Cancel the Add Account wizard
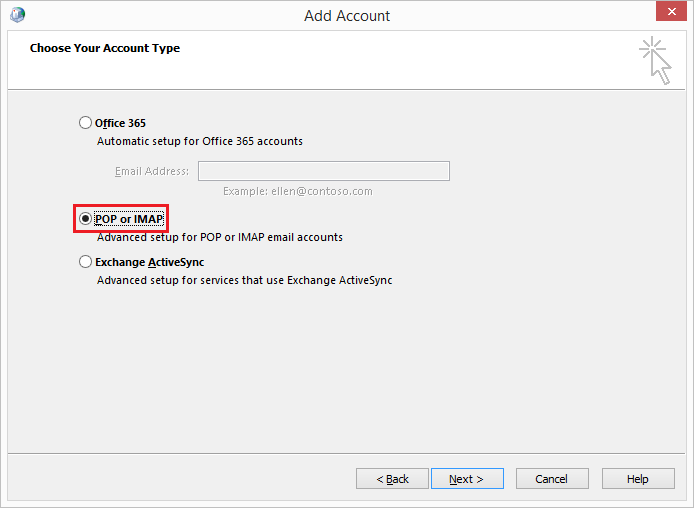This screenshot has width=694, height=508. click(552, 479)
